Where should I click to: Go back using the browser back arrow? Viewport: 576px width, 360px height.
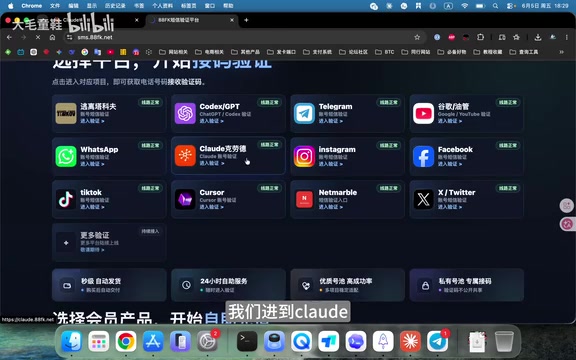pos(9,37)
